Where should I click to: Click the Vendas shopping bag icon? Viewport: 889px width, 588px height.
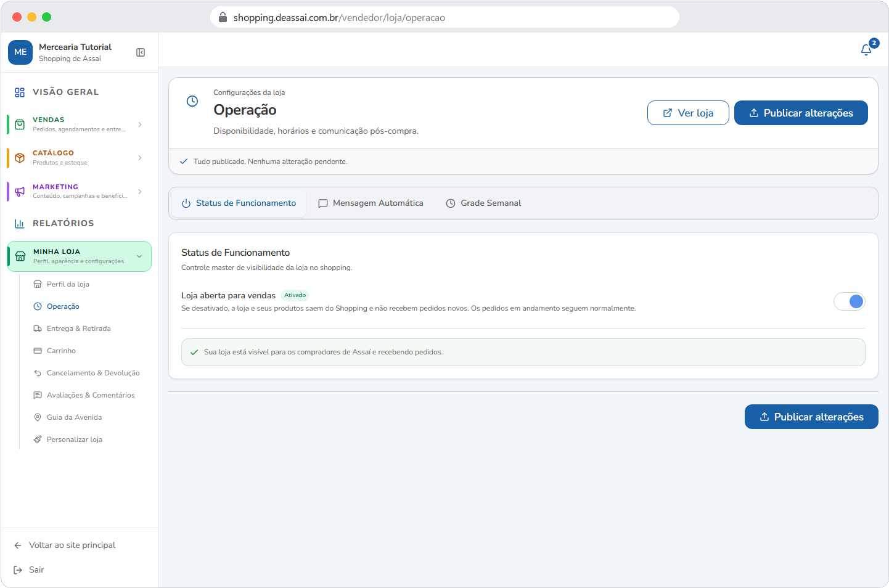click(x=20, y=125)
